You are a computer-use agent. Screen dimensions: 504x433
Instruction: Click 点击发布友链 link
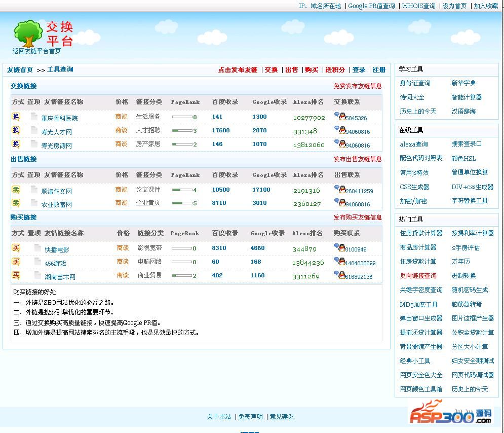pos(238,70)
